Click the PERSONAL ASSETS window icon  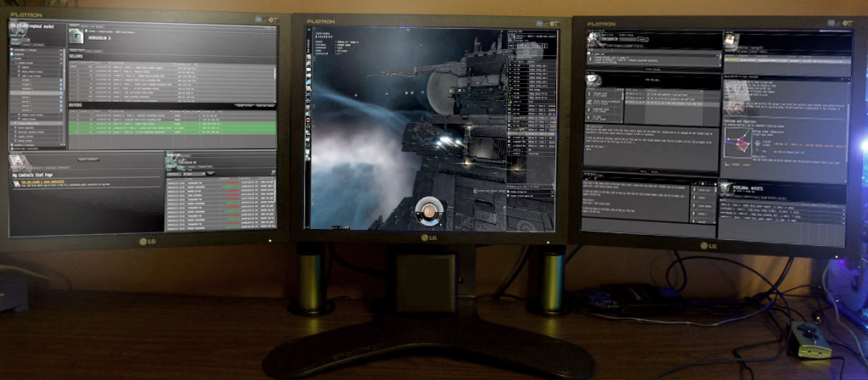coord(726,187)
